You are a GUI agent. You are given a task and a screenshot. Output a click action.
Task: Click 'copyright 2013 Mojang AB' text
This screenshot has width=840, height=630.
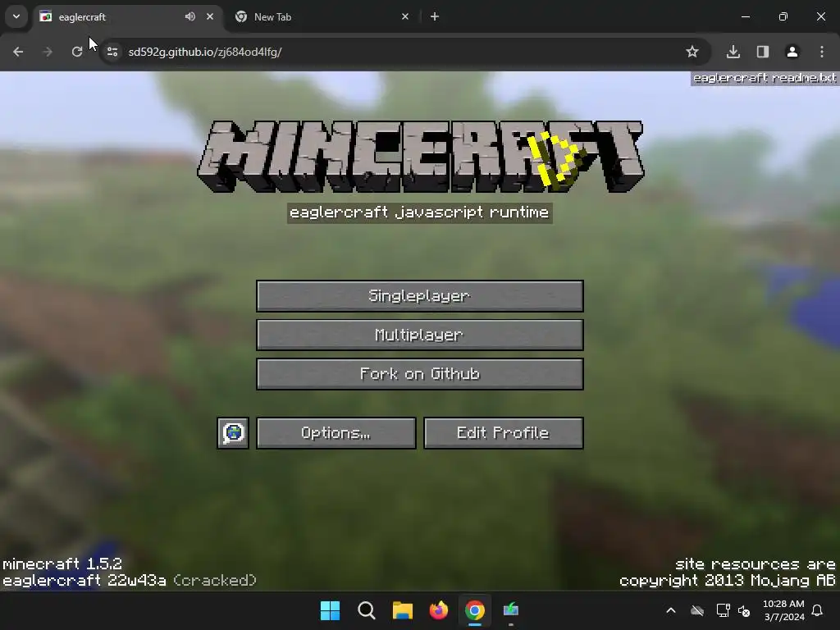pos(728,581)
